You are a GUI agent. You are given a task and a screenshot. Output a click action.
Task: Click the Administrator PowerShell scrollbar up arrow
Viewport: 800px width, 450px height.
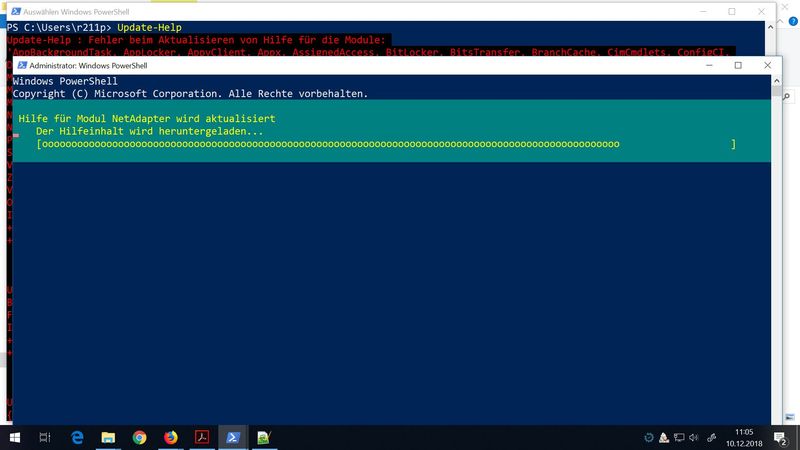777,81
